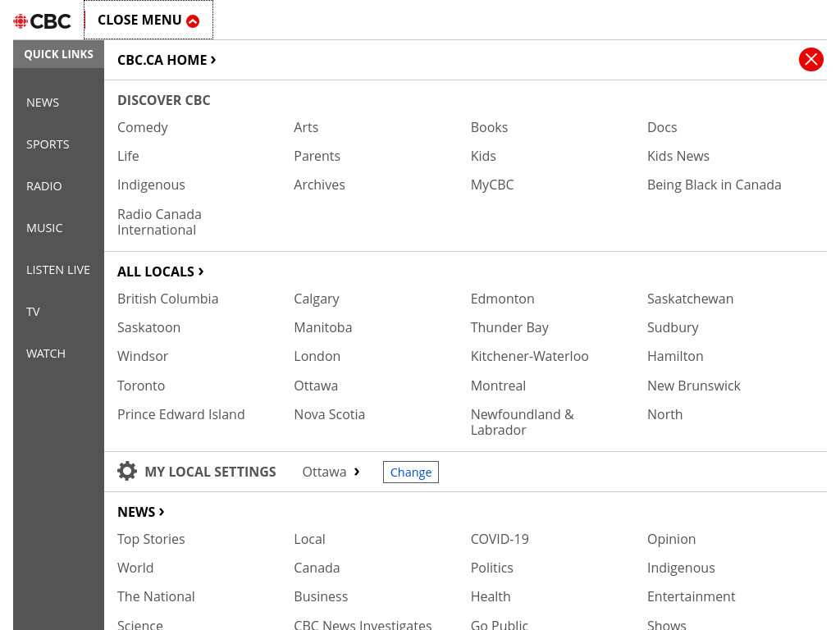Select Kitchener-Waterloo local page

pos(529,356)
